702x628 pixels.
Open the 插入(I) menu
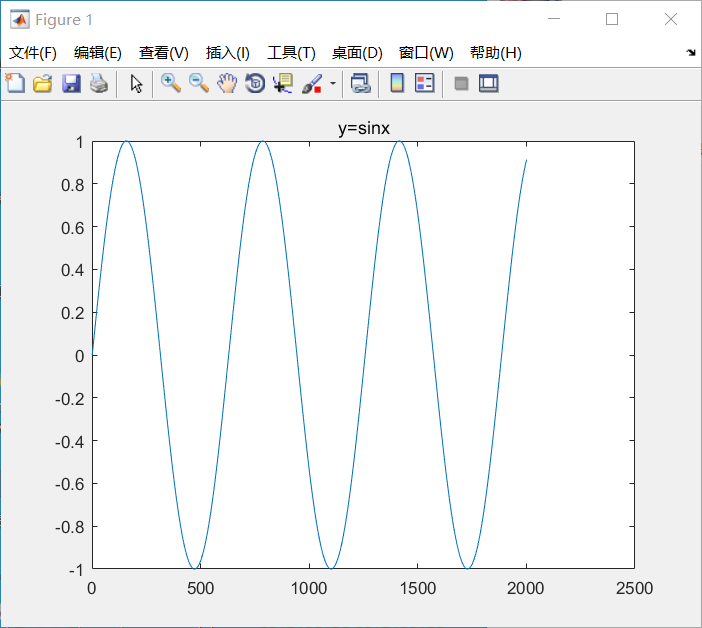point(228,53)
